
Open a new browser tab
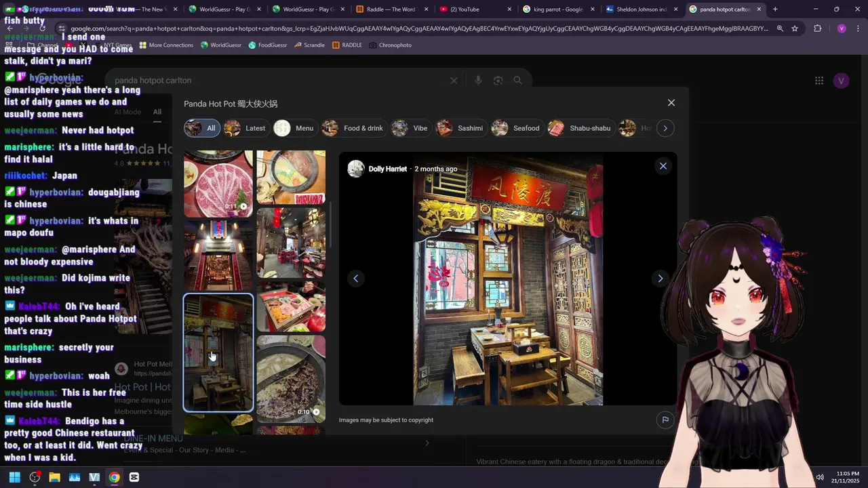[x=775, y=9]
